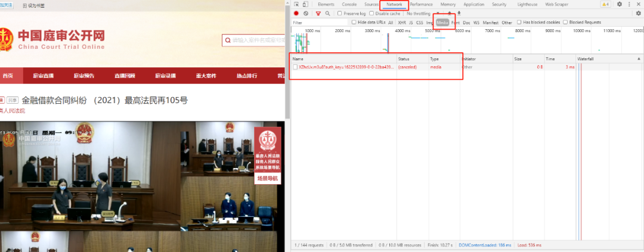Click the warnings count badge
The width and height of the screenshot is (644, 252).
605,4
